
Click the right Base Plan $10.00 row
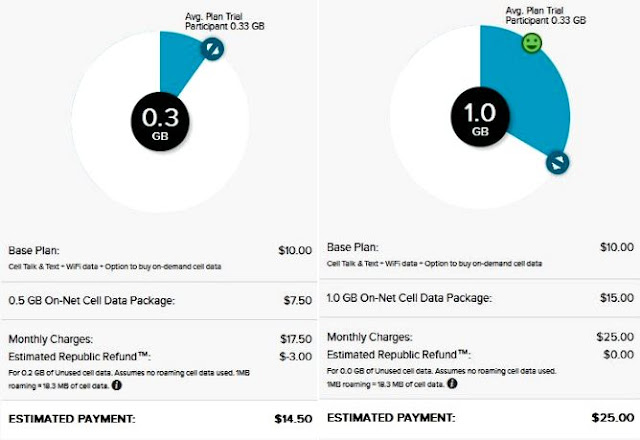(480, 255)
